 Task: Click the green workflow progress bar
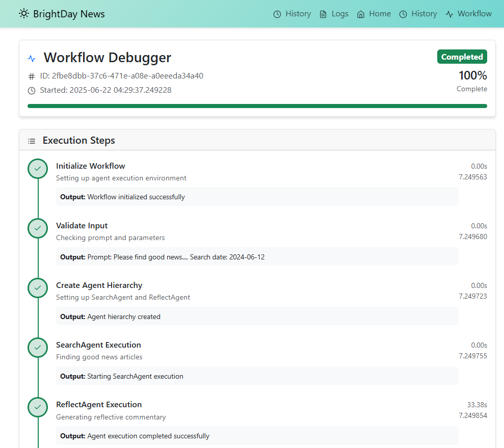pyautogui.click(x=257, y=106)
